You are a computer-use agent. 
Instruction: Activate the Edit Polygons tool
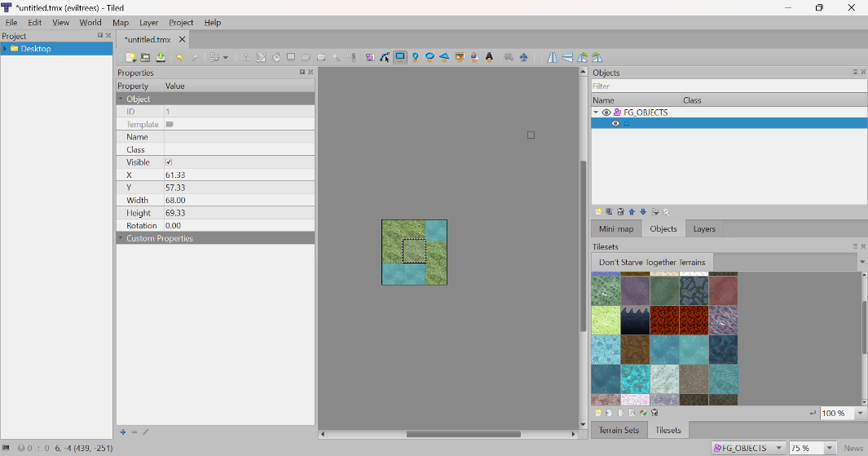(385, 58)
